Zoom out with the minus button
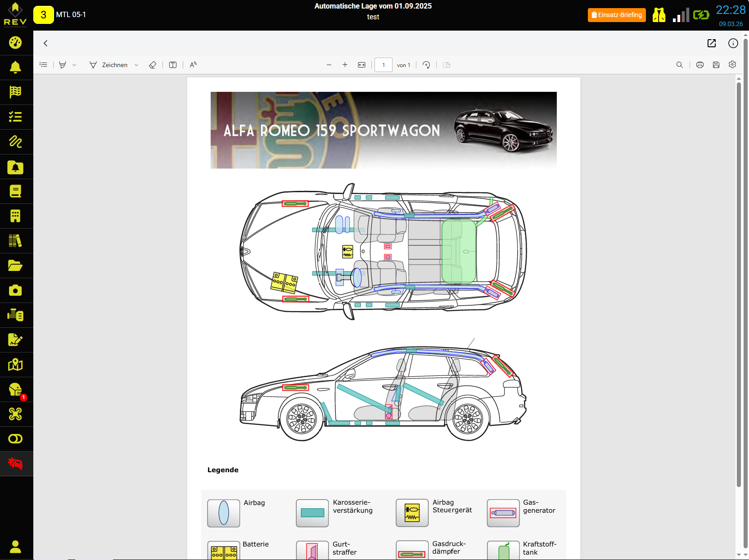Image resolution: width=749 pixels, height=560 pixels. [329, 65]
